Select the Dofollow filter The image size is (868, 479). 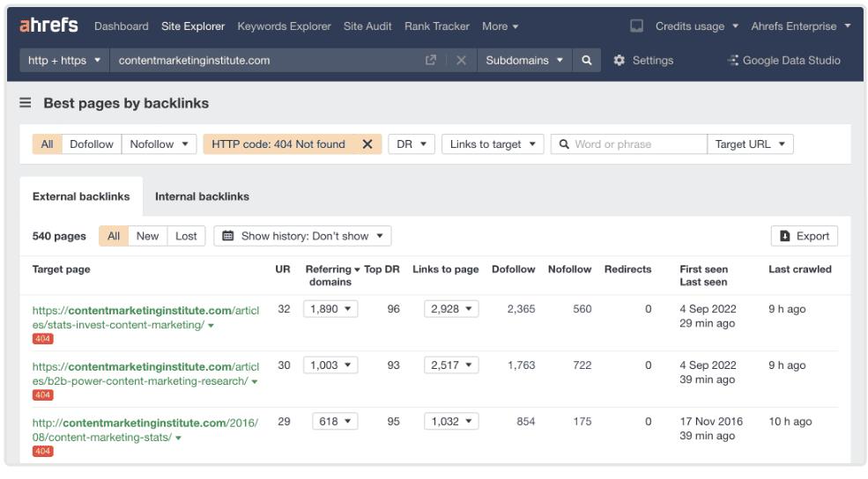[92, 144]
